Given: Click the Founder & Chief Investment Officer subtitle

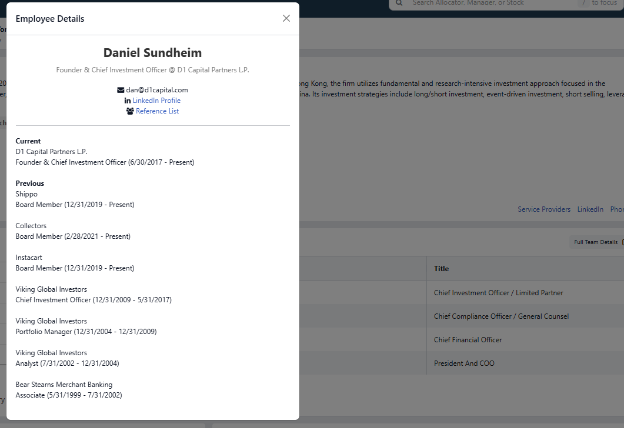Looking at the screenshot, I should click(x=152, y=70).
